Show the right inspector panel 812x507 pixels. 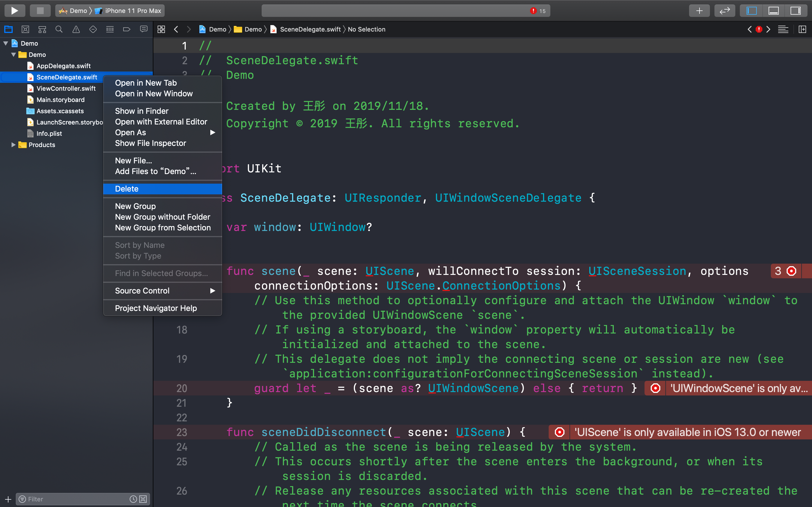click(x=796, y=10)
